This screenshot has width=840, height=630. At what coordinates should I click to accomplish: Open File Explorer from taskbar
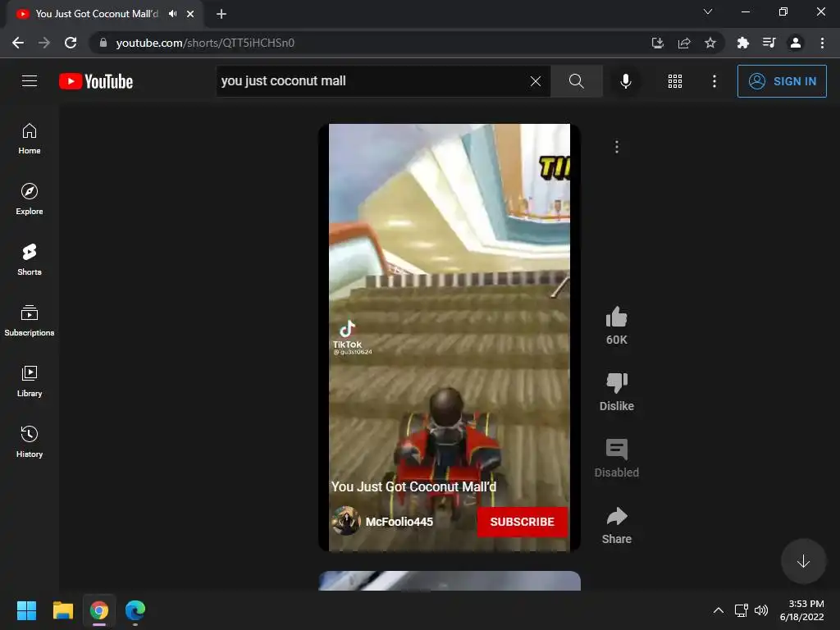pos(62,610)
